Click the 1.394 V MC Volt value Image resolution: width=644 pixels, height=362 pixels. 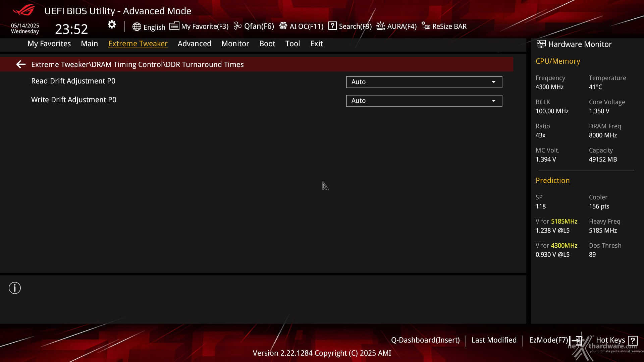[546, 160]
